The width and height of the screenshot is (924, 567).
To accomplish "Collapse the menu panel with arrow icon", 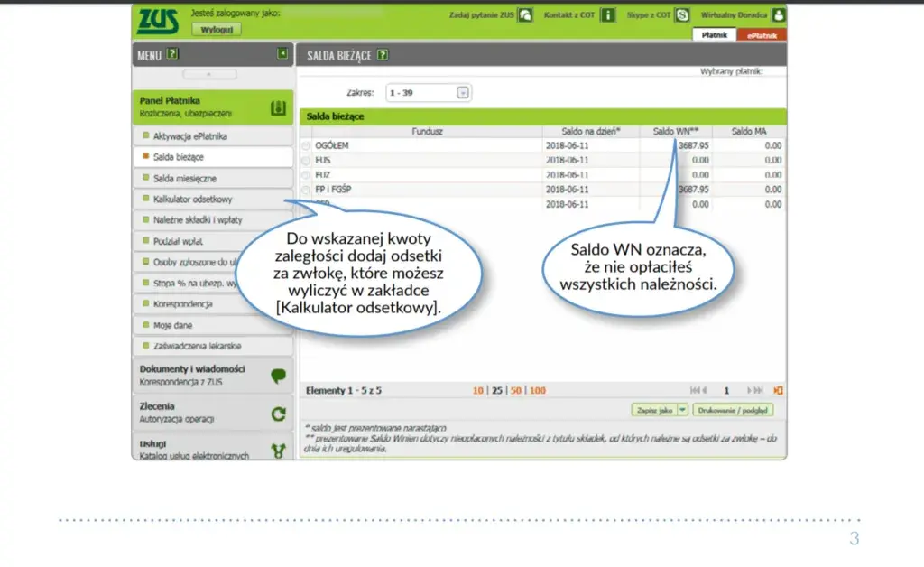I will tap(282, 53).
